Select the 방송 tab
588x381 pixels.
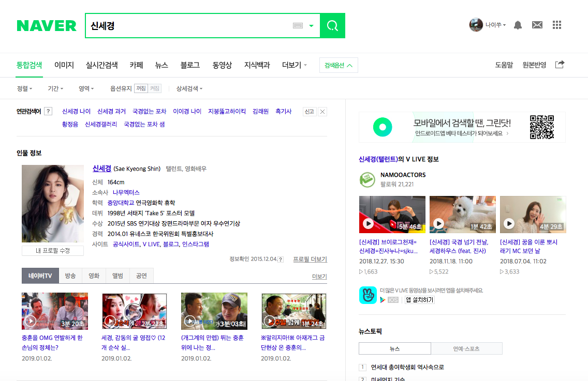[70, 276]
